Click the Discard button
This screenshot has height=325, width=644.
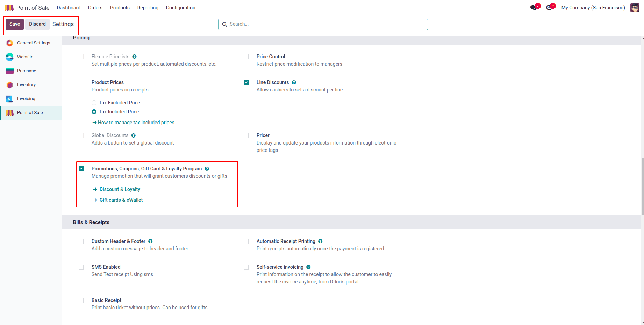click(x=37, y=24)
